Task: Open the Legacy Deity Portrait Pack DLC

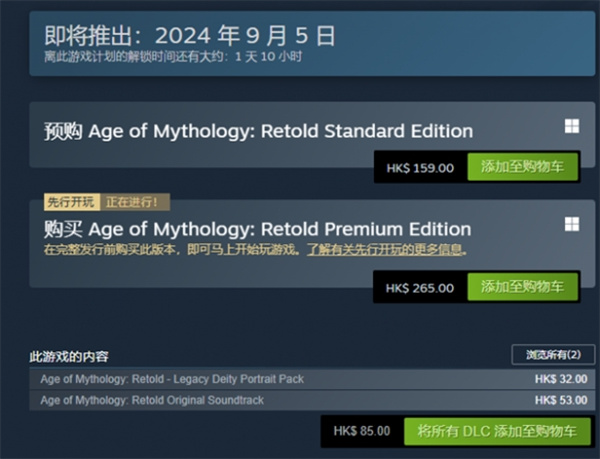Action: tap(172, 380)
